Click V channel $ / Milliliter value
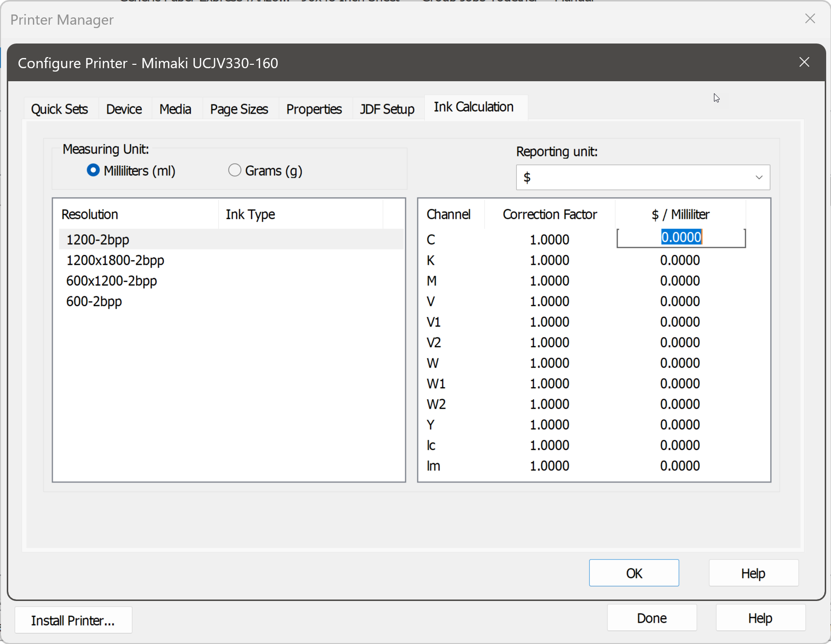831x644 pixels. click(680, 301)
